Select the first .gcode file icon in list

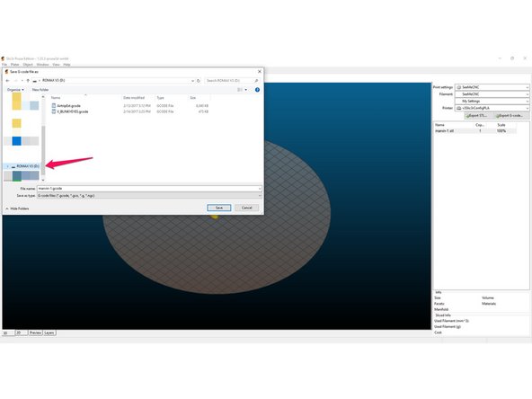(54, 105)
